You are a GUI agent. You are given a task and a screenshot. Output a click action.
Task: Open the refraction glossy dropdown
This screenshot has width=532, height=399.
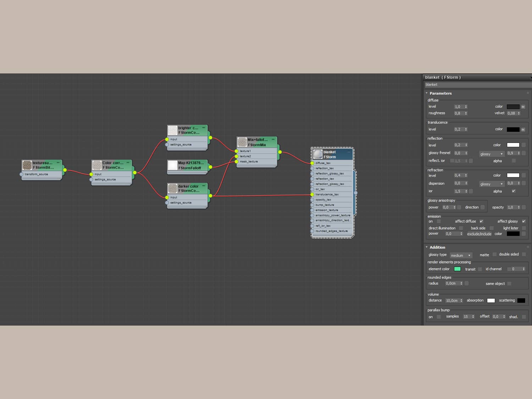[x=492, y=184]
